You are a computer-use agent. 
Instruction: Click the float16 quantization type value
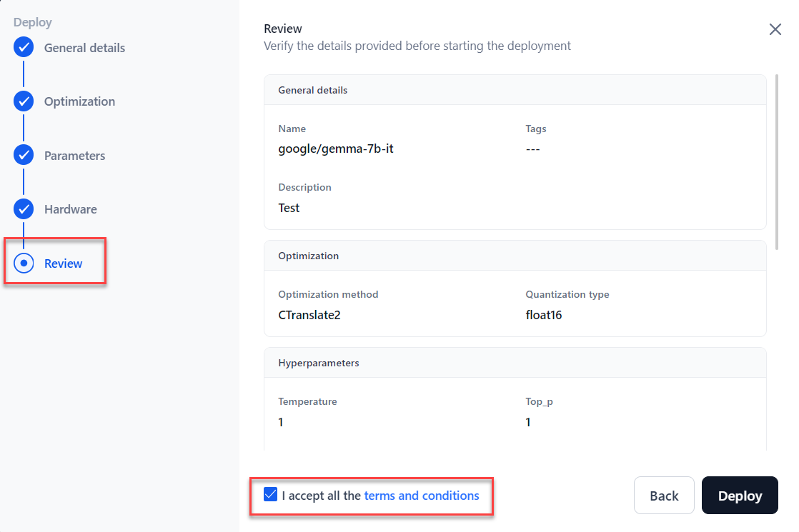(543, 314)
